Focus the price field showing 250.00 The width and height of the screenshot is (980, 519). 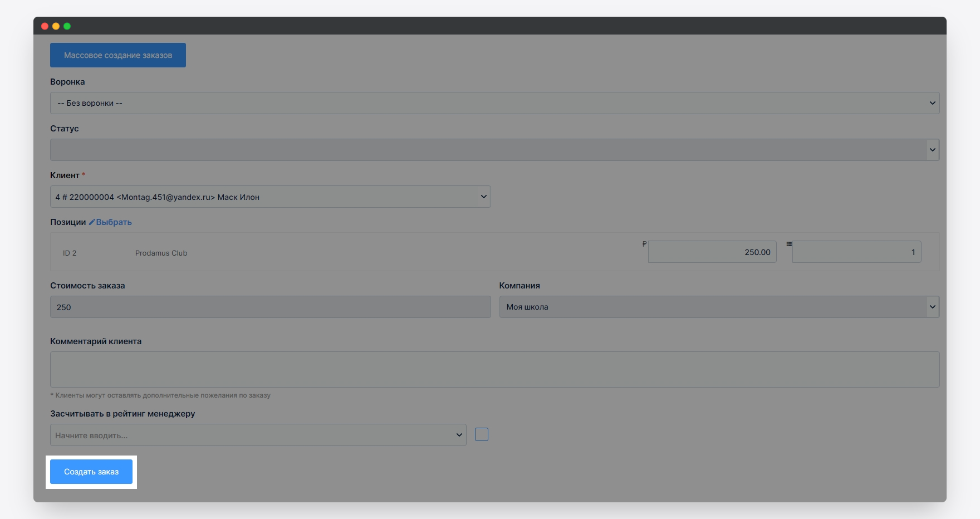click(712, 252)
